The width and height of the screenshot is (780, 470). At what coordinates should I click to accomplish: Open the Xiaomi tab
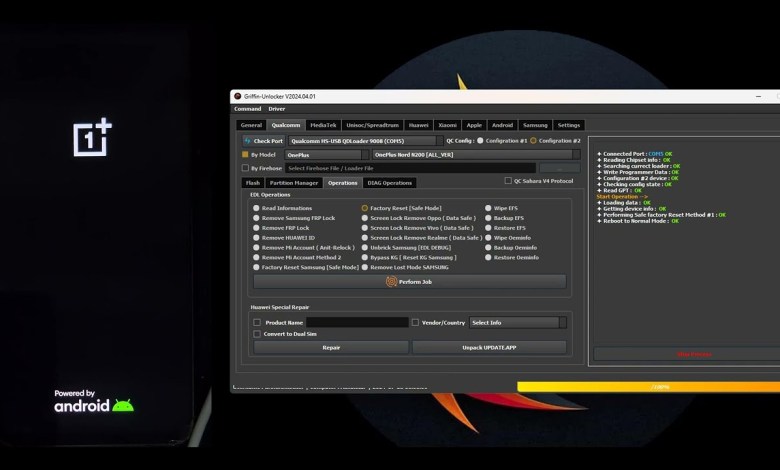(x=447, y=125)
